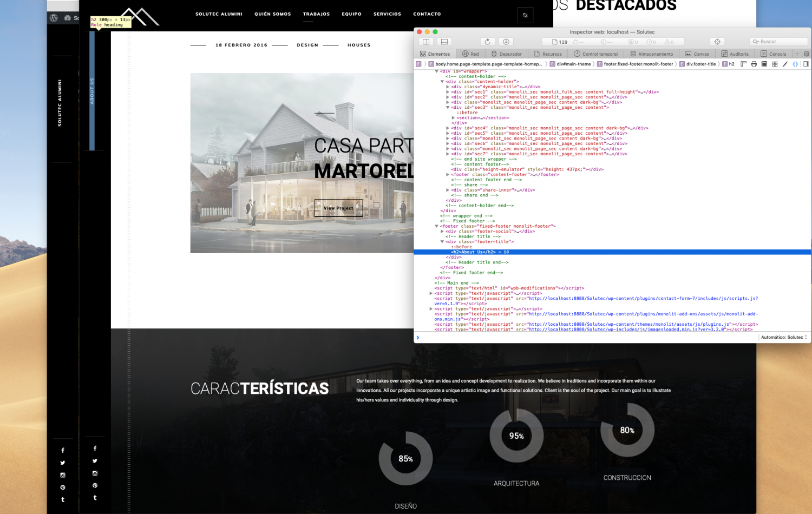
Task: Select footer.fixed-footer breadcrumb
Action: 634,64
